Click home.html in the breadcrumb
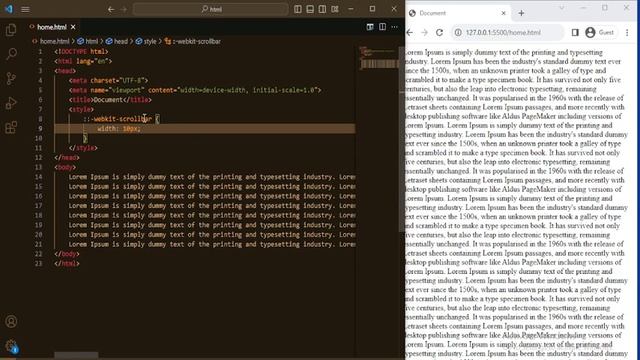The image size is (640, 360). pyautogui.click(x=55, y=41)
